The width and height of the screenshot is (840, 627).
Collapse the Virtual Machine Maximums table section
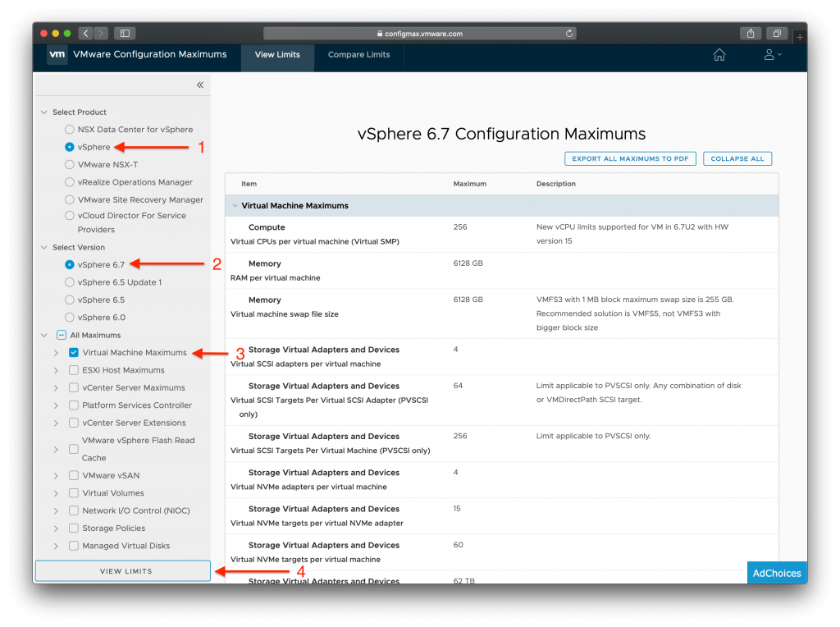pyautogui.click(x=235, y=205)
